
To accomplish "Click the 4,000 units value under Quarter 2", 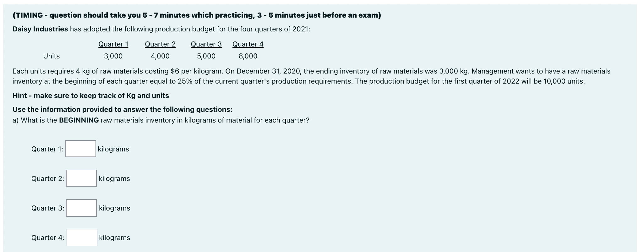I will (160, 56).
